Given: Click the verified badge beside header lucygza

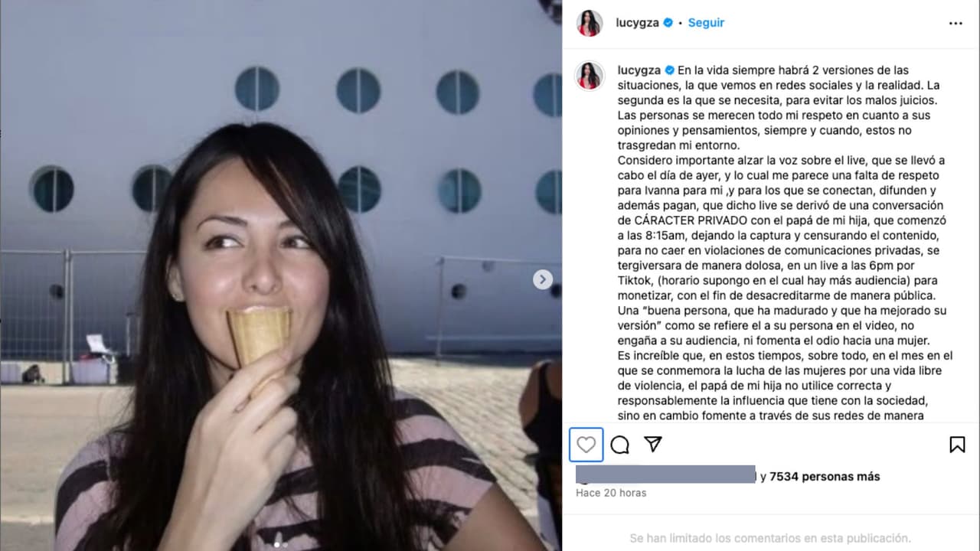Looking at the screenshot, I should click(668, 23).
